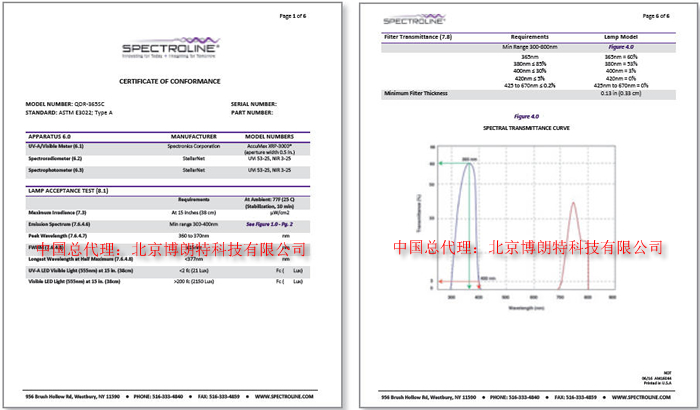Click the small Spectroline logo on page 6
The height and width of the screenshot is (410, 700).
coord(414,19)
